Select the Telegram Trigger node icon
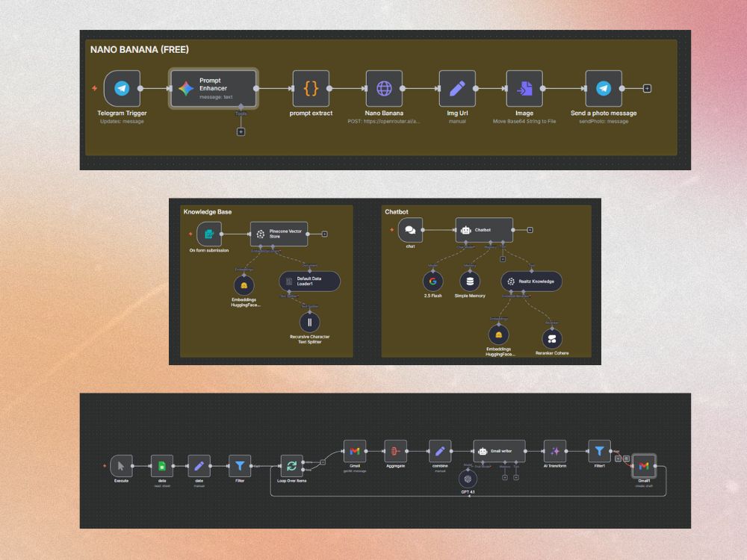This screenshot has width=747, height=560. 122,89
